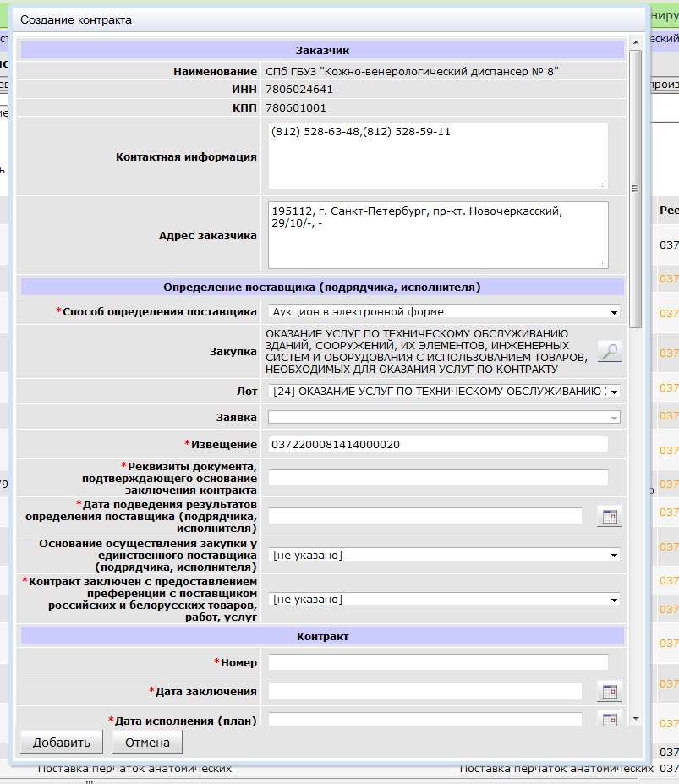Select the ИНН value 7806024641

pos(299,90)
